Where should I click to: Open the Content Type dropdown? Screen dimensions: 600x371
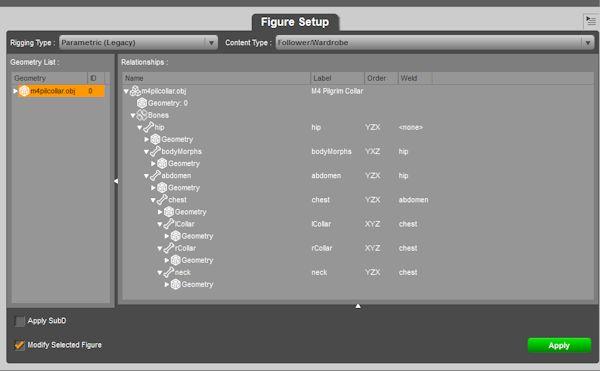[435, 42]
